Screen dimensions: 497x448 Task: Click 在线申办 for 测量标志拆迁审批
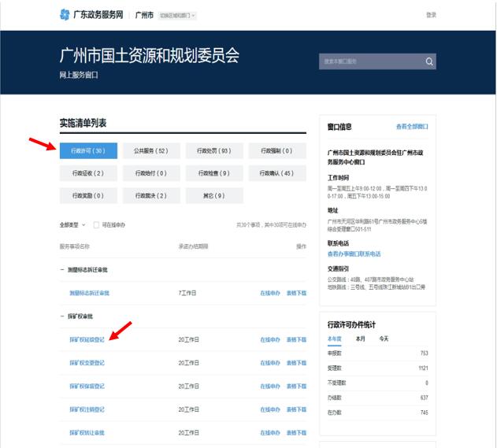[270, 293]
